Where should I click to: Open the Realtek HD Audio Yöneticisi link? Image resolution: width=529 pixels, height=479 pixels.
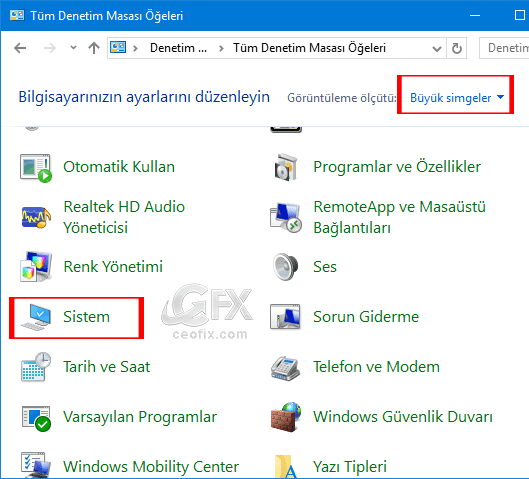[x=124, y=217]
